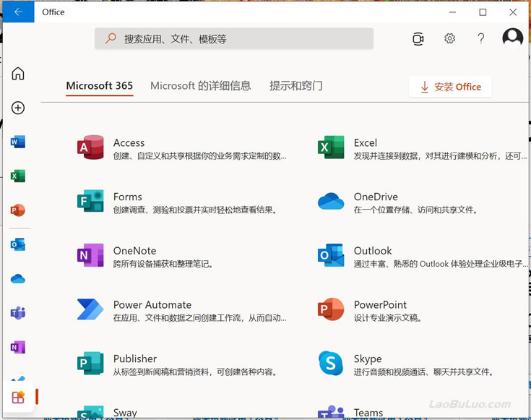Click the Excel app icon in the list
531x420 pixels.
pyautogui.click(x=331, y=147)
